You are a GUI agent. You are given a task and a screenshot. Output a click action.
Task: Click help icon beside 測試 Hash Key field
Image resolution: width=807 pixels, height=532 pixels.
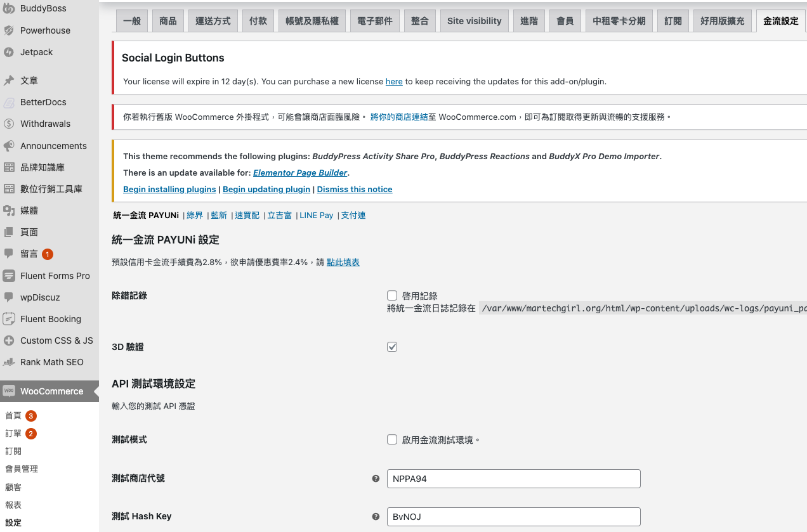(376, 517)
